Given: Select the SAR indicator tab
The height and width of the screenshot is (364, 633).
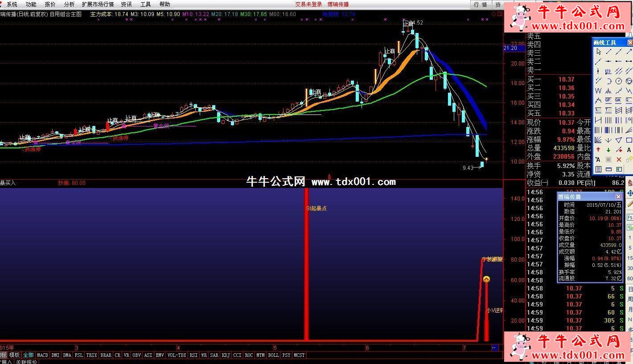Looking at the screenshot, I should 214,355.
